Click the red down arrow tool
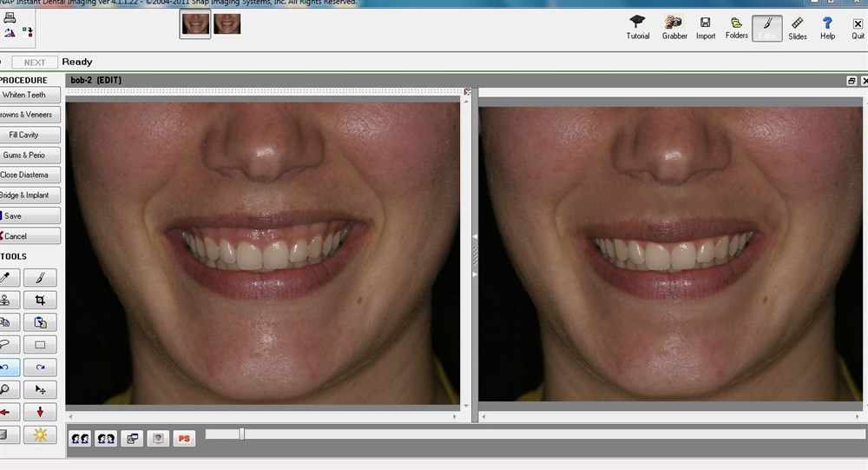The height and width of the screenshot is (470, 868). click(x=40, y=412)
